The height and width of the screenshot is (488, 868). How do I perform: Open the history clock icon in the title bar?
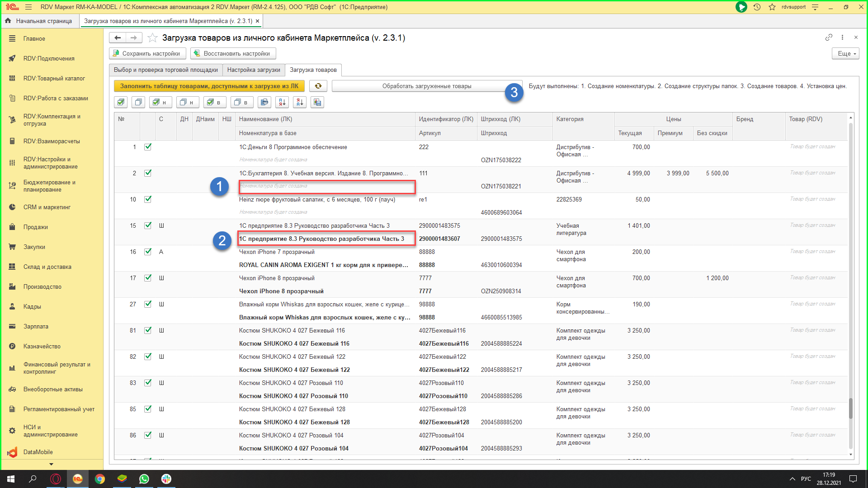[x=757, y=7]
